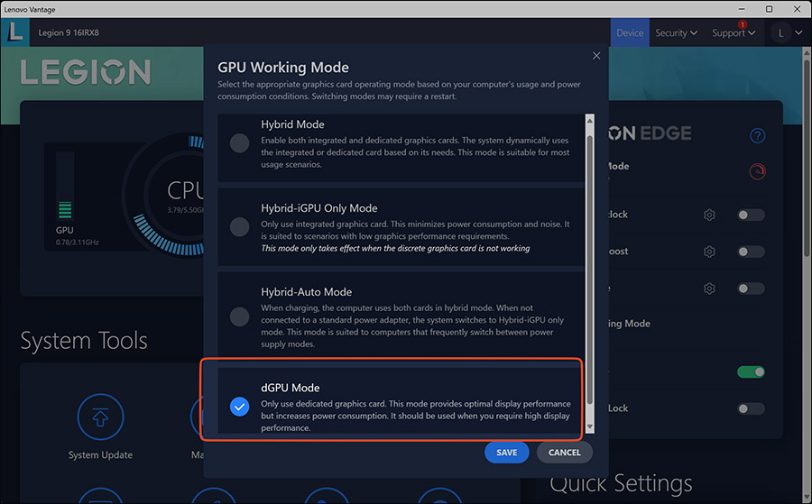The width and height of the screenshot is (812, 504).
Task: Click the dGPU Mode title text
Action: (x=290, y=388)
